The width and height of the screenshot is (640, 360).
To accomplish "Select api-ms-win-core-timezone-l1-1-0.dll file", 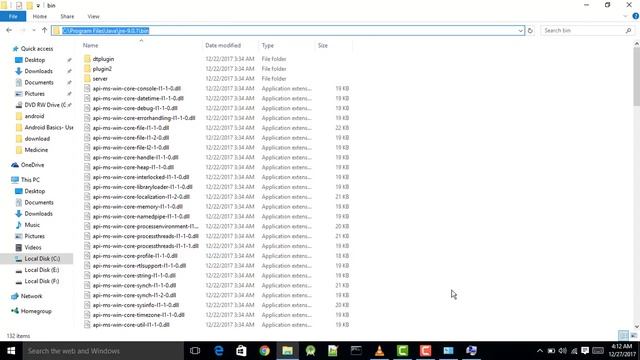I will coord(138,315).
